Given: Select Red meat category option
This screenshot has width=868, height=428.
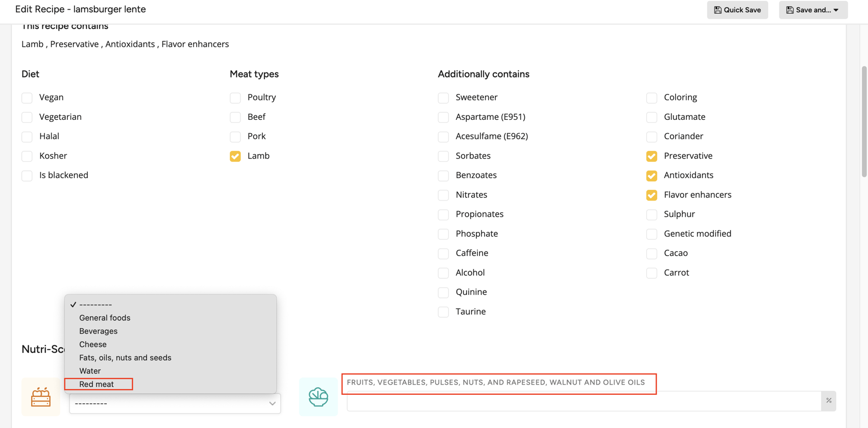Looking at the screenshot, I should click(x=171, y=384).
